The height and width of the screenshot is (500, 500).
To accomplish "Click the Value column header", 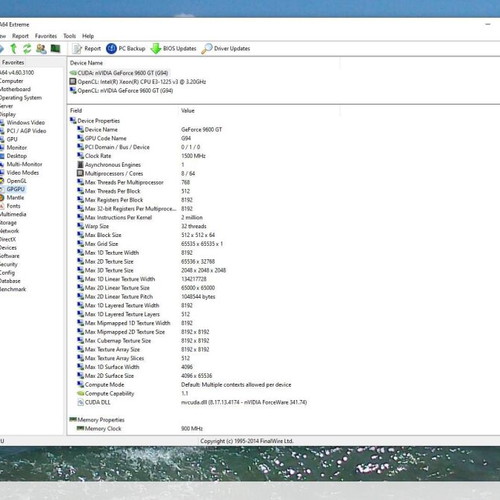I will coord(188,110).
